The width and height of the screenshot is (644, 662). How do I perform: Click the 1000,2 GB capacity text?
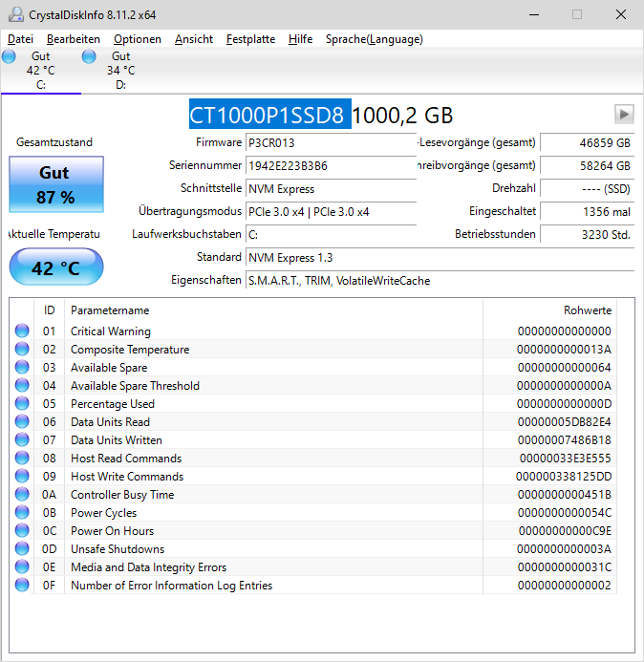pos(402,115)
